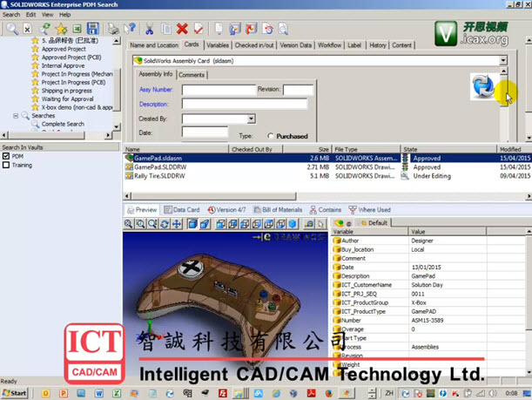Screen dimensions: 532x400
Task: Click the gold star favorite search icon
Action: click(62, 29)
